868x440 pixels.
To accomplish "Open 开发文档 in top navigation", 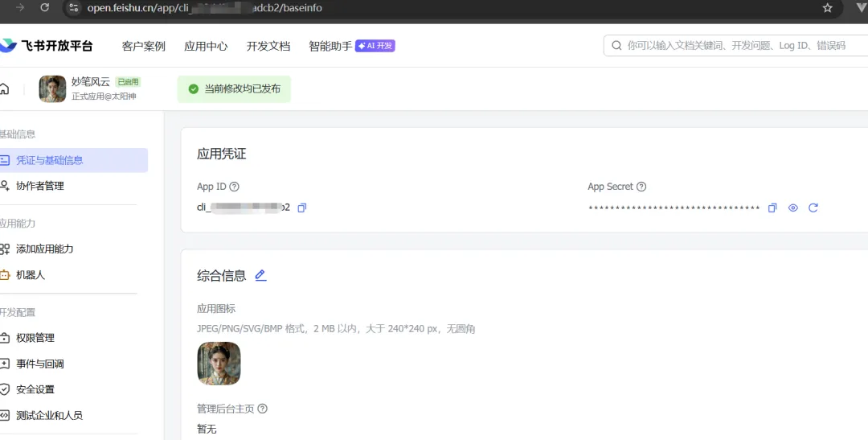I will tap(268, 46).
